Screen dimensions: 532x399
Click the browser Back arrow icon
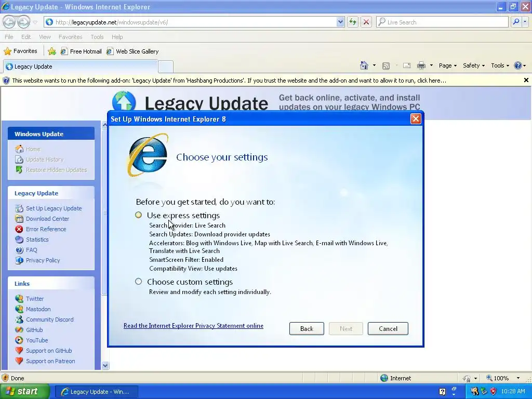pos(9,22)
